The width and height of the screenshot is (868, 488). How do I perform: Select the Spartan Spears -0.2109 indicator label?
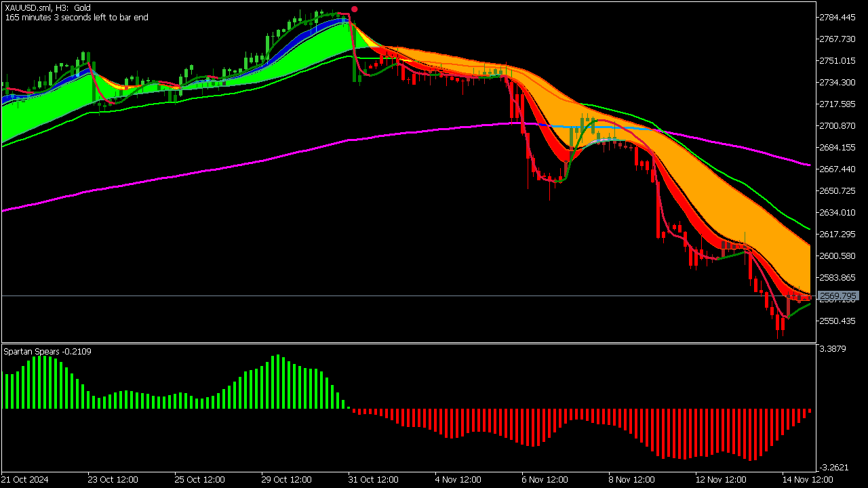47,351
